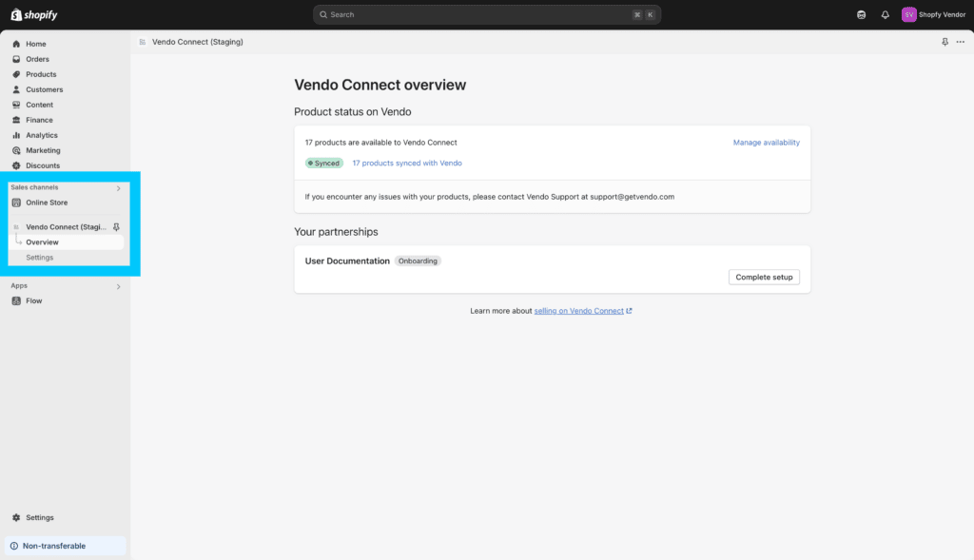This screenshot has width=974, height=560.
Task: Click the Non-transferable notice
Action: click(x=66, y=546)
